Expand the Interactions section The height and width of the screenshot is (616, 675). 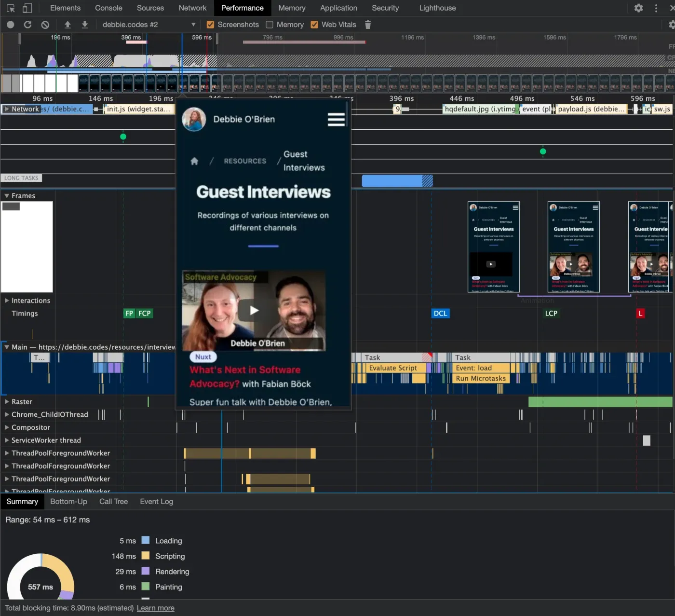click(x=7, y=301)
